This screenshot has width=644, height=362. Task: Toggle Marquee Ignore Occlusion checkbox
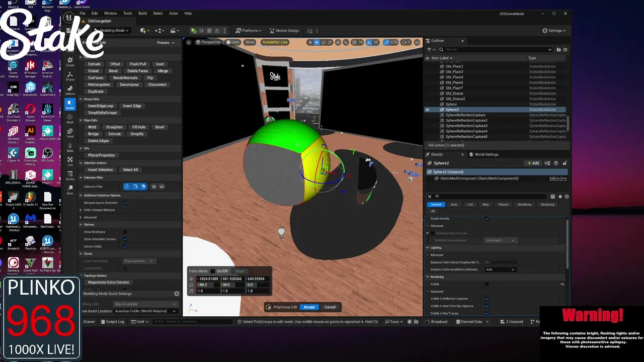tap(125, 203)
